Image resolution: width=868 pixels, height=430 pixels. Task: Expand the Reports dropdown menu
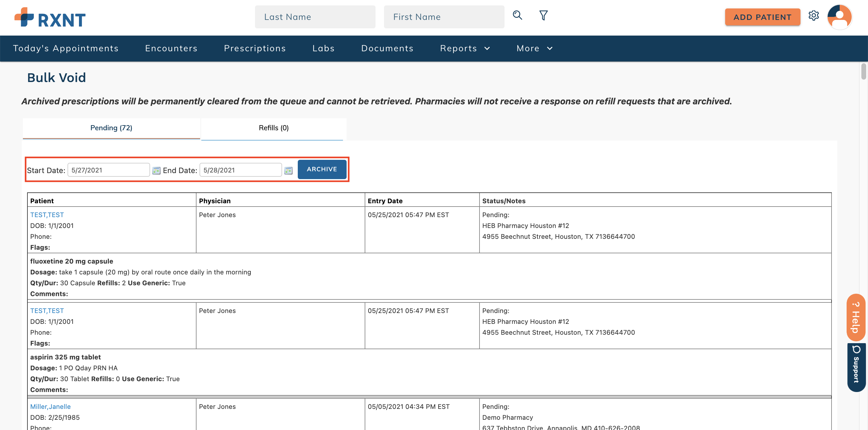tap(465, 48)
